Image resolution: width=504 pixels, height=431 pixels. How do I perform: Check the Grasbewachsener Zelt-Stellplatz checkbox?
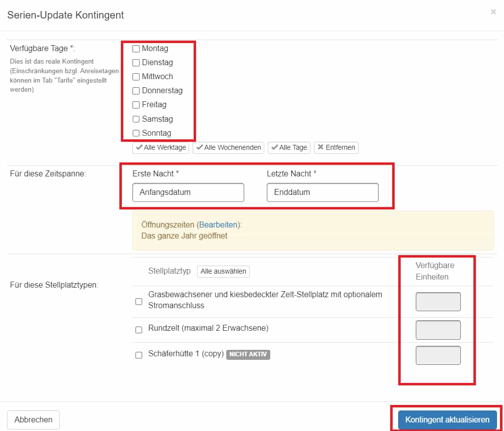[139, 302]
